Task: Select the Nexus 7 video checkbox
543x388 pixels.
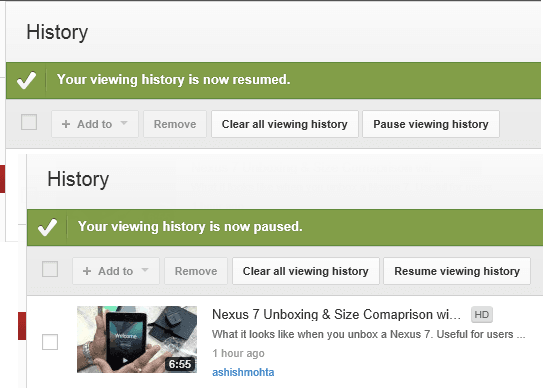Action: click(50, 342)
